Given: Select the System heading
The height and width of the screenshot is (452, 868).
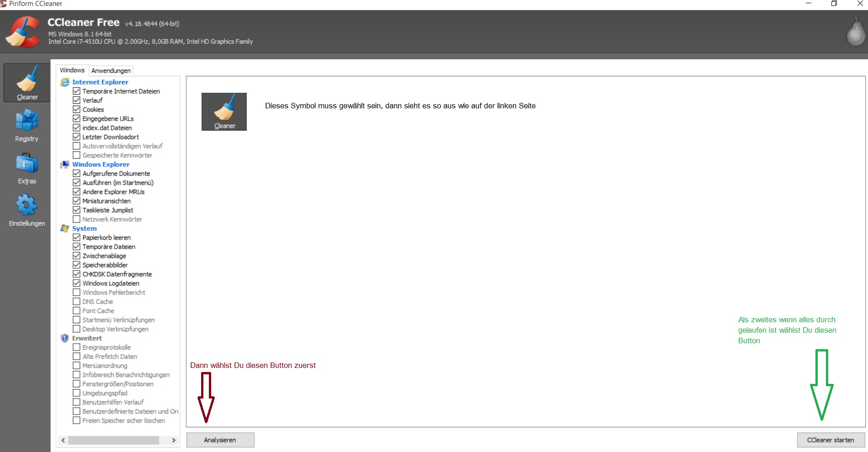Looking at the screenshot, I should click(x=85, y=229).
